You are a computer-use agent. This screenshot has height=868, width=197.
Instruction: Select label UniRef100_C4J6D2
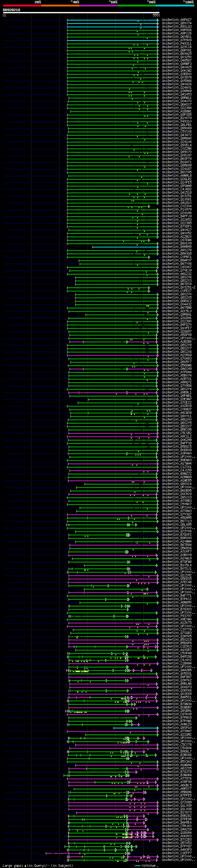coord(177,189)
